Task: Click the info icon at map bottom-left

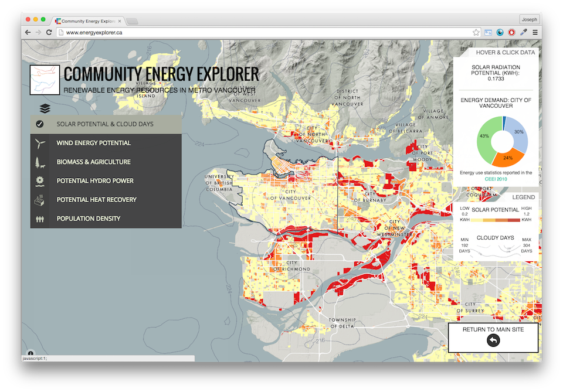Action: (31, 353)
